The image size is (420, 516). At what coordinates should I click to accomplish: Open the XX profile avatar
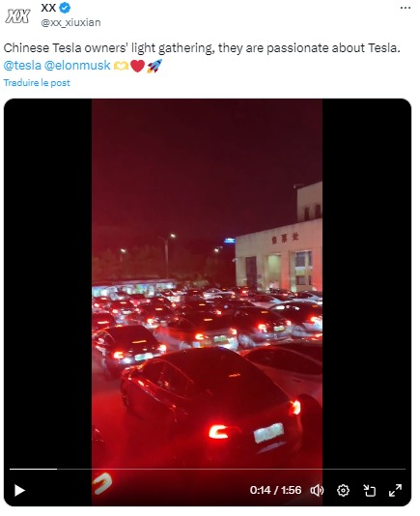click(x=17, y=15)
